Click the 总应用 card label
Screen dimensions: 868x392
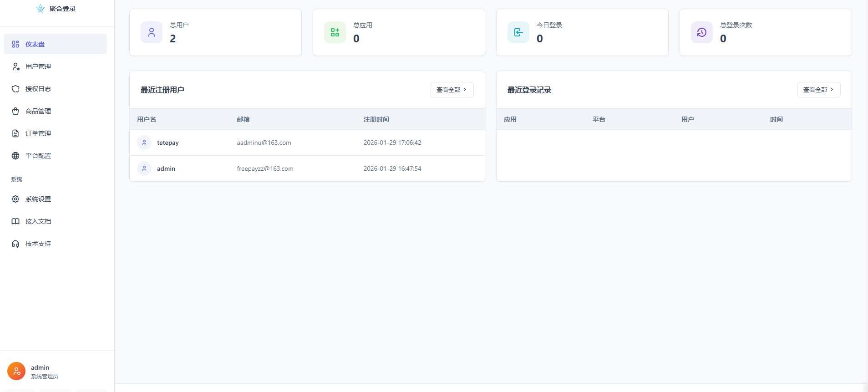(363, 25)
